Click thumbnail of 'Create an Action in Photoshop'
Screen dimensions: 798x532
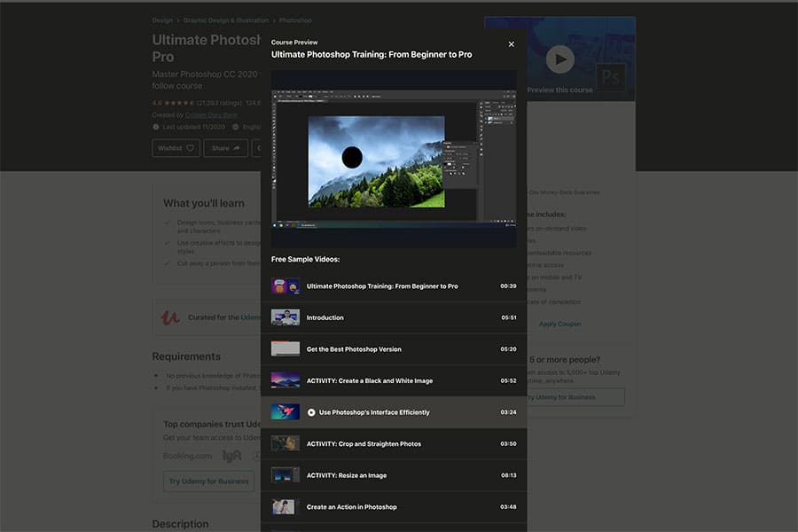pyautogui.click(x=285, y=507)
